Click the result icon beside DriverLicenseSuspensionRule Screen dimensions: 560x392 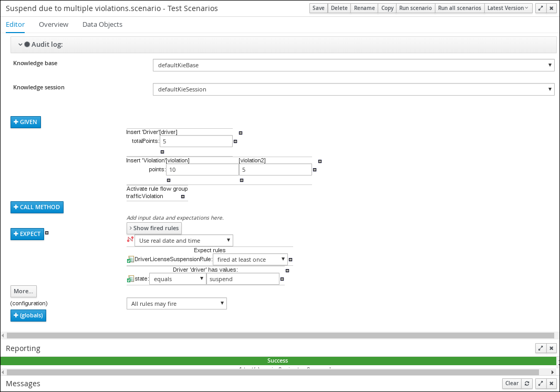tap(130, 260)
